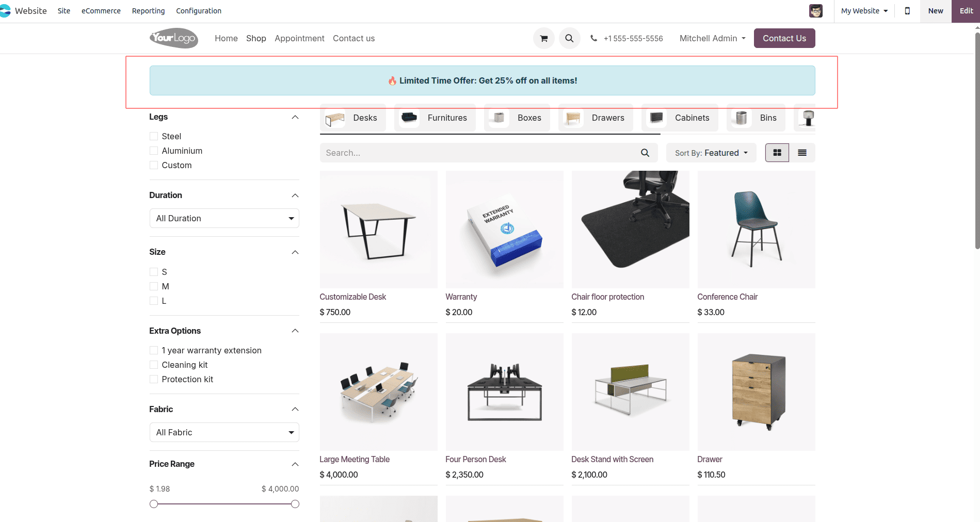Screen dimensions: 980x522
Task: Open the Configuration menu
Action: click(199, 11)
